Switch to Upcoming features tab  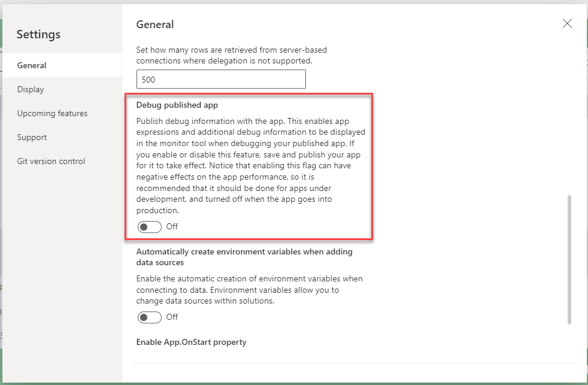pyautogui.click(x=52, y=113)
